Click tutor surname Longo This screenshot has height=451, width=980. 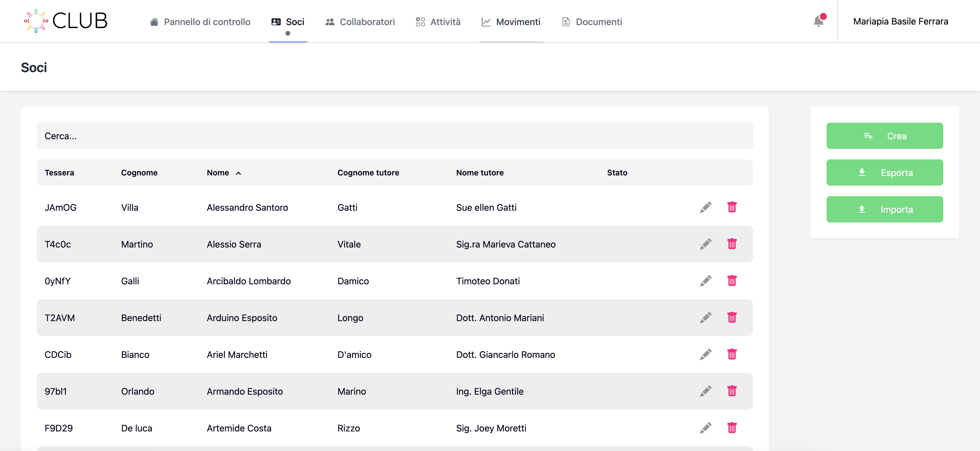point(350,318)
